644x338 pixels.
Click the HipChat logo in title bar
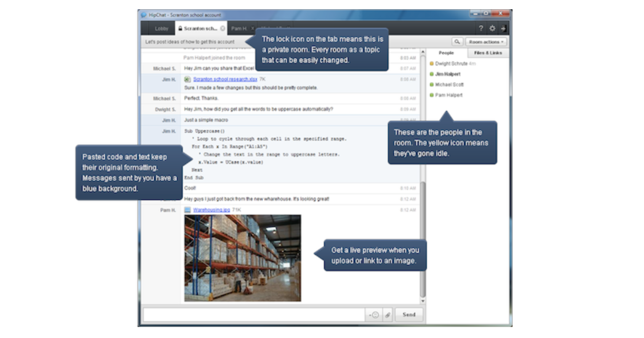pyautogui.click(x=144, y=15)
